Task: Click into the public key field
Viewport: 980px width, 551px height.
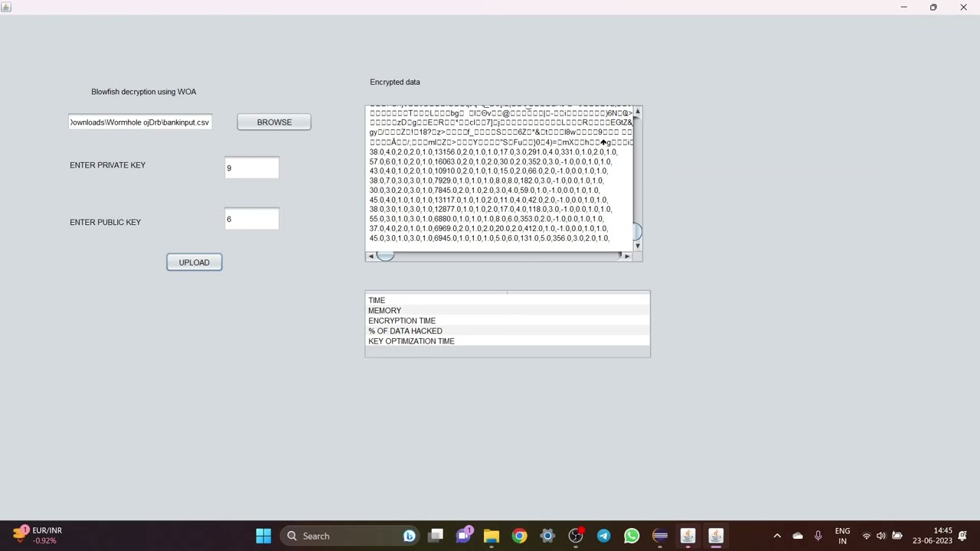Action: pyautogui.click(x=252, y=220)
